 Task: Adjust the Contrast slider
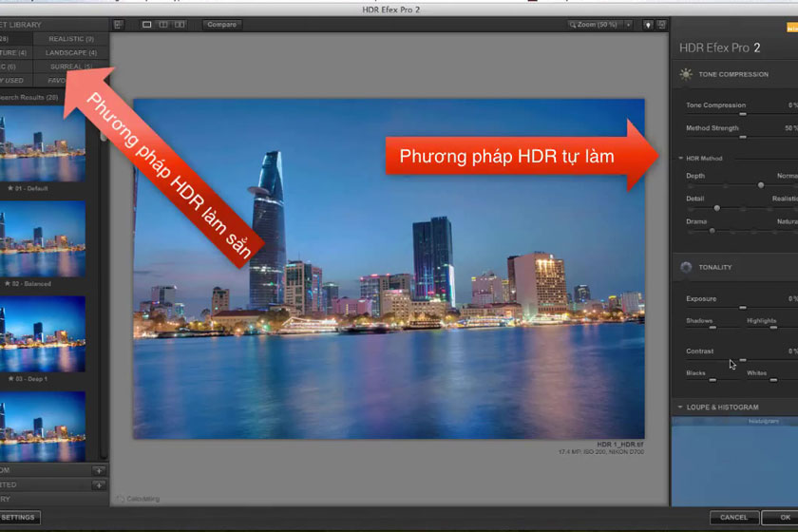coord(743,360)
